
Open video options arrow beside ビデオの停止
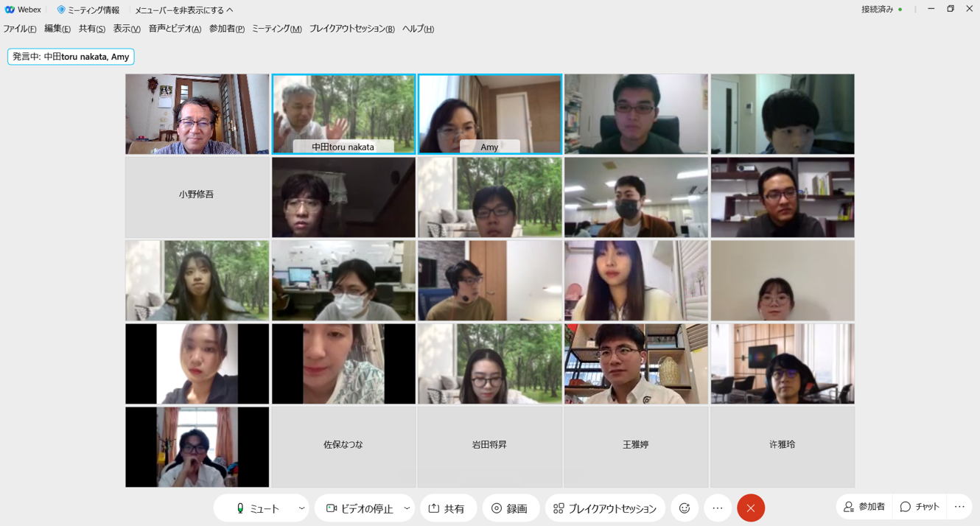407,508
